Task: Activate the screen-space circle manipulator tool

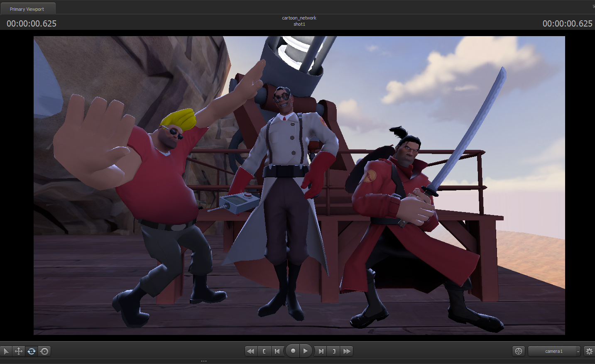Action: (44, 351)
